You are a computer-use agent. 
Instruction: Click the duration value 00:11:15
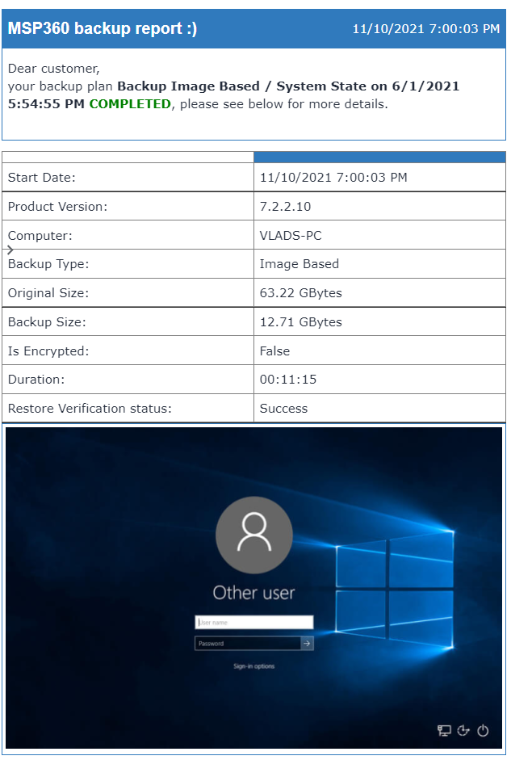288,380
